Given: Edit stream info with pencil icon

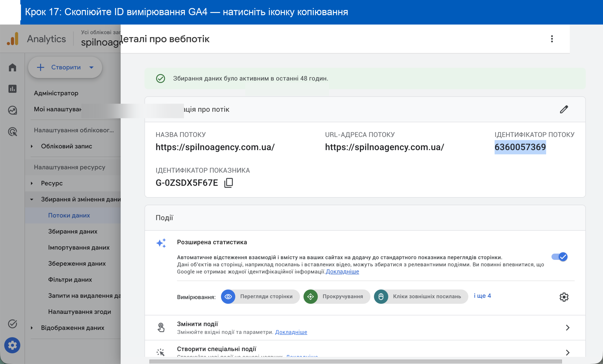Looking at the screenshot, I should [564, 109].
